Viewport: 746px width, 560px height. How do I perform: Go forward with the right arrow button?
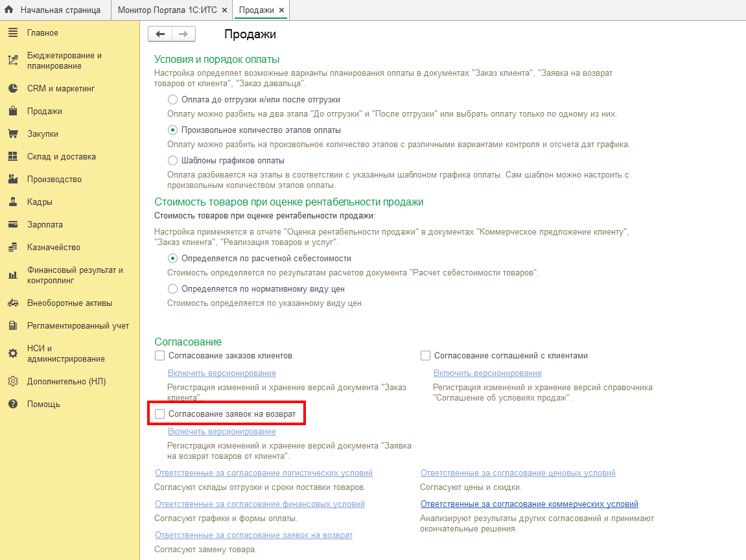click(183, 34)
